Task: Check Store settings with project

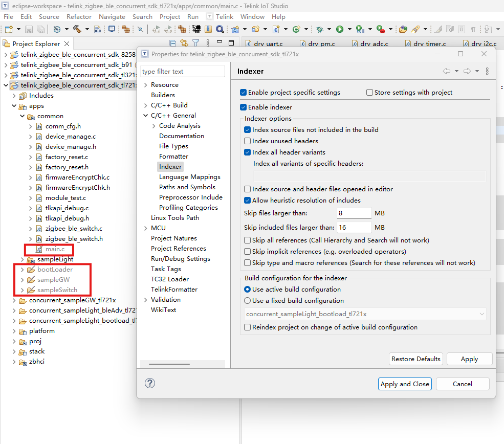Action: click(369, 93)
